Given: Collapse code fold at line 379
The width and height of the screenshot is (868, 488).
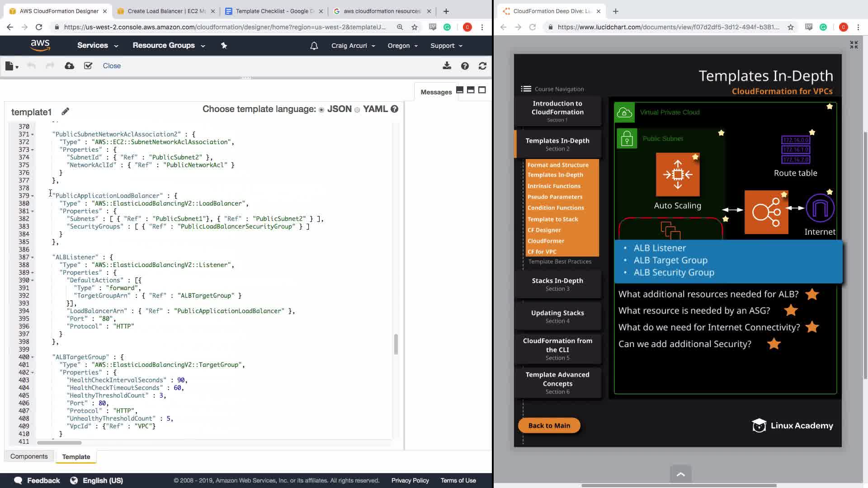Looking at the screenshot, I should 33,196.
